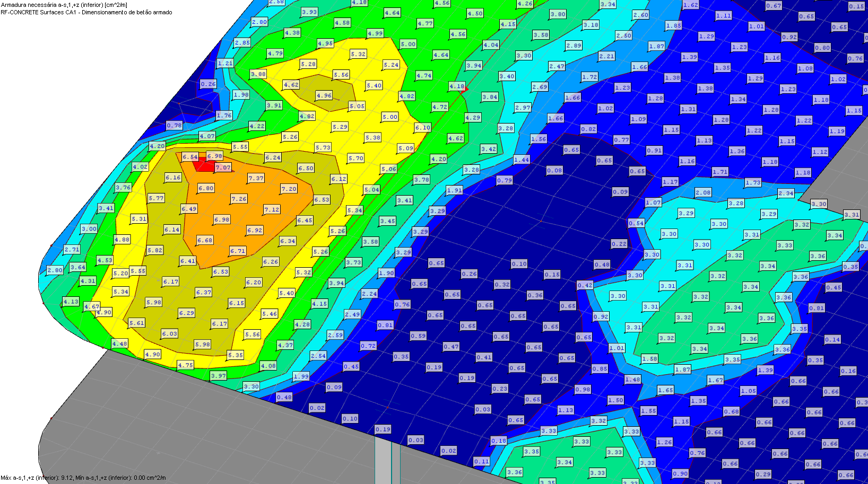
Task: Click the red peak contour patch next to 7.07
Action: 203,165
